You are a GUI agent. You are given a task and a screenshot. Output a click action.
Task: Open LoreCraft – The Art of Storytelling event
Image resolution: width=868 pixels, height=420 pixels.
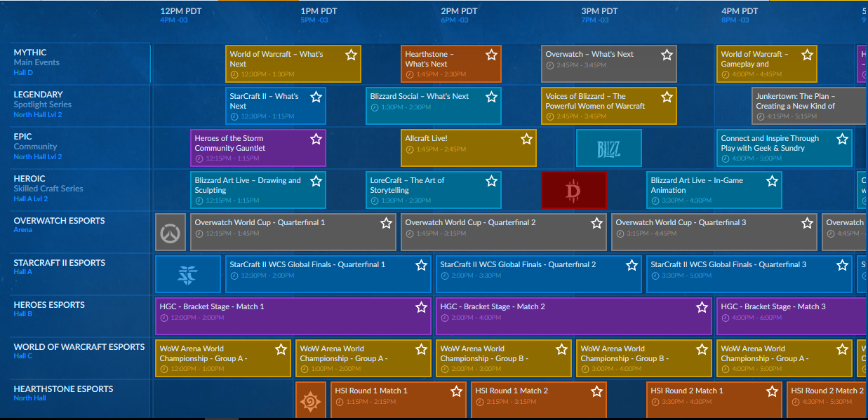(x=434, y=190)
